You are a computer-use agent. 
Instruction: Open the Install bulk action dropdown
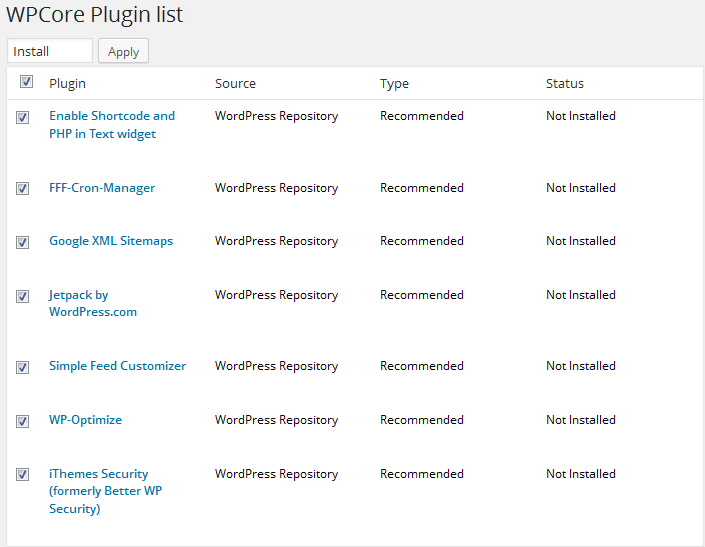[49, 51]
